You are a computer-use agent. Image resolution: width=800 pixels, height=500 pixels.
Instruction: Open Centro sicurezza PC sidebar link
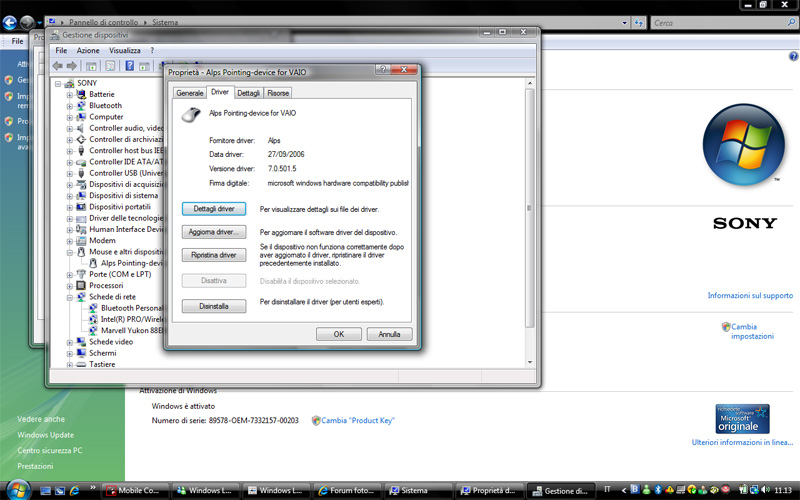[49, 451]
